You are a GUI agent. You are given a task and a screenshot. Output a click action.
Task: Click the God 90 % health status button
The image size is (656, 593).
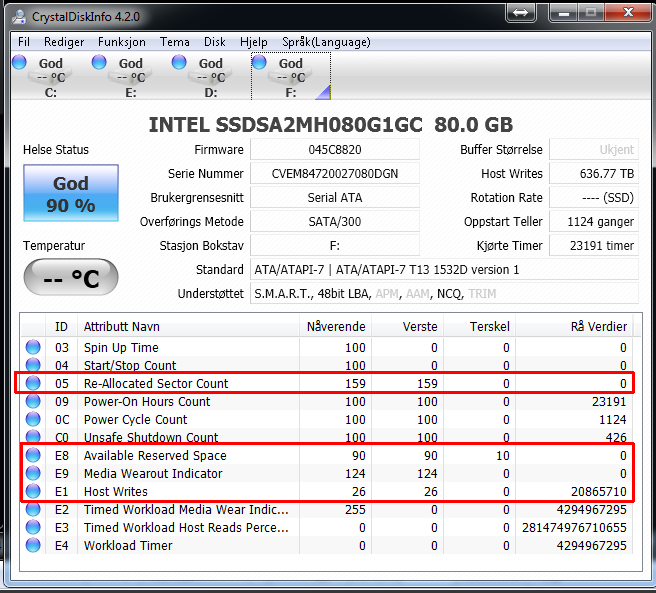pyautogui.click(x=71, y=193)
